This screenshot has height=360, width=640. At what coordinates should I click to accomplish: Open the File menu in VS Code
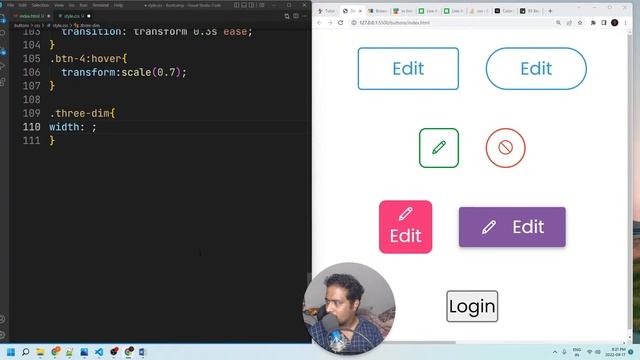coord(11,5)
